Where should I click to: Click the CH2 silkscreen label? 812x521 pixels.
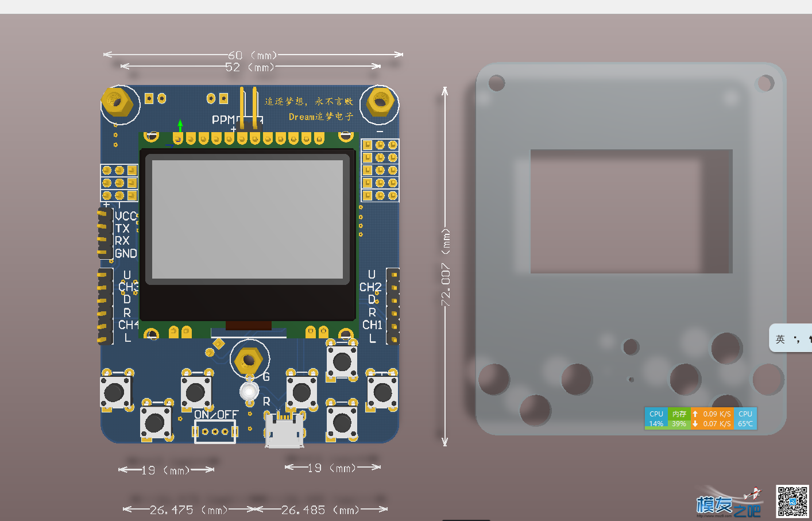tap(370, 287)
